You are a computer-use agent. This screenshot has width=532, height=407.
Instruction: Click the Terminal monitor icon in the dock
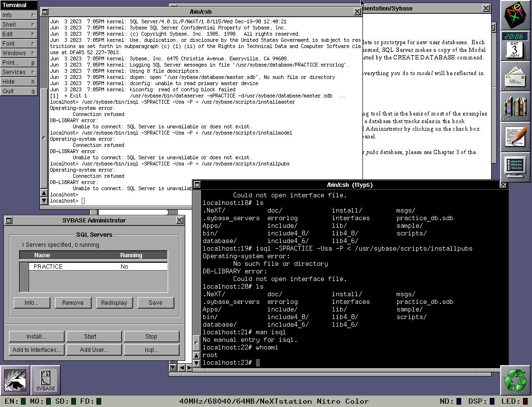[x=516, y=167]
